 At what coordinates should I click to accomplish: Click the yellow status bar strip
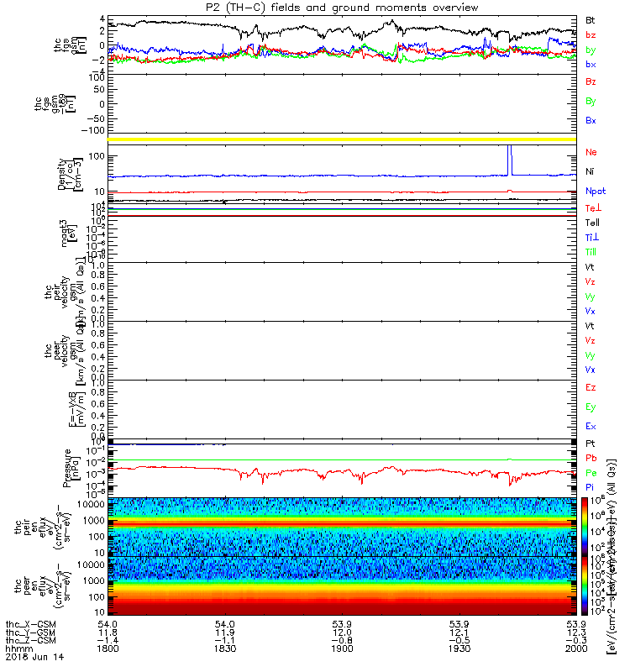click(342, 139)
